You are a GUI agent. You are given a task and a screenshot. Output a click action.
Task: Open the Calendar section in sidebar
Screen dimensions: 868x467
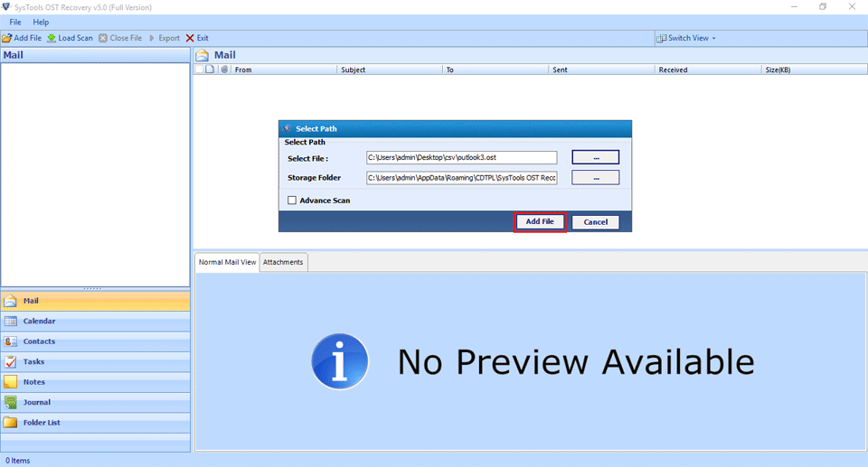pos(39,321)
